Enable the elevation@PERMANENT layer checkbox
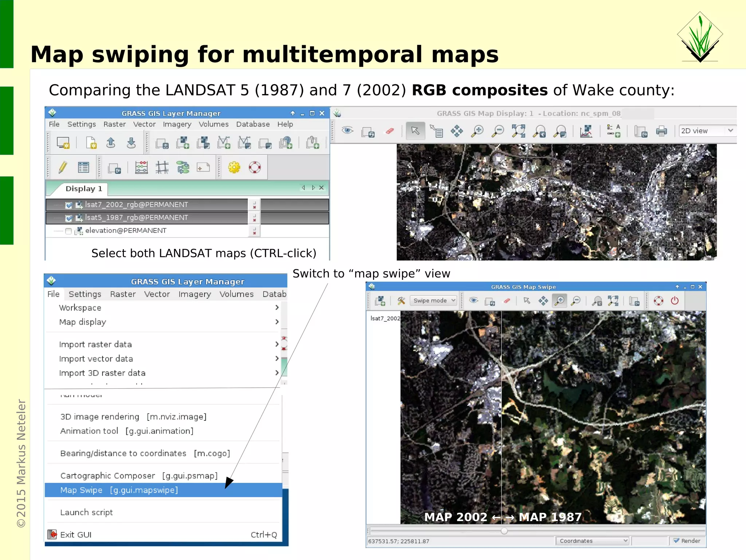746x560 pixels. pyautogui.click(x=68, y=231)
